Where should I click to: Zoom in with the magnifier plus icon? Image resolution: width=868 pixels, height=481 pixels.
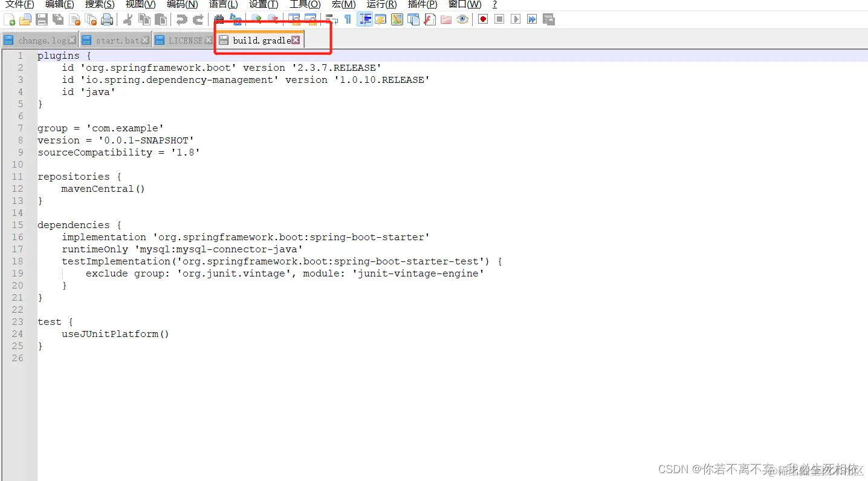click(256, 19)
